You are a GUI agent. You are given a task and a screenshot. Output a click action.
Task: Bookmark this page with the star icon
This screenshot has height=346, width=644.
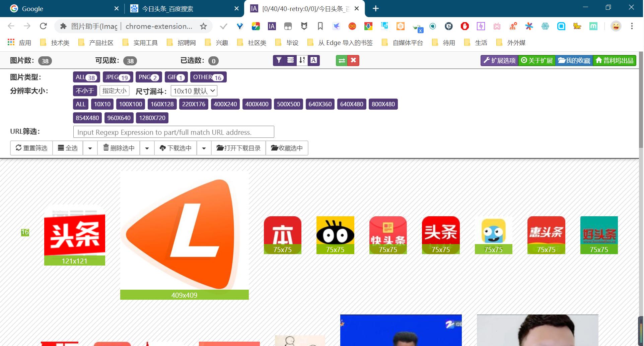point(203,26)
